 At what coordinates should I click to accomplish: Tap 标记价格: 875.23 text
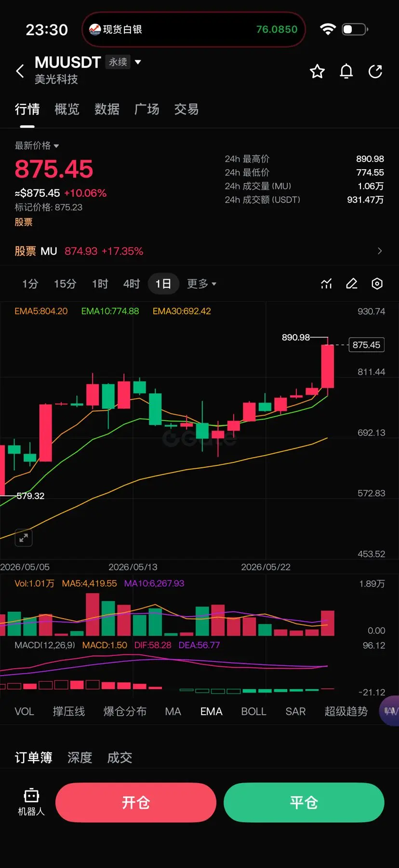[49, 207]
